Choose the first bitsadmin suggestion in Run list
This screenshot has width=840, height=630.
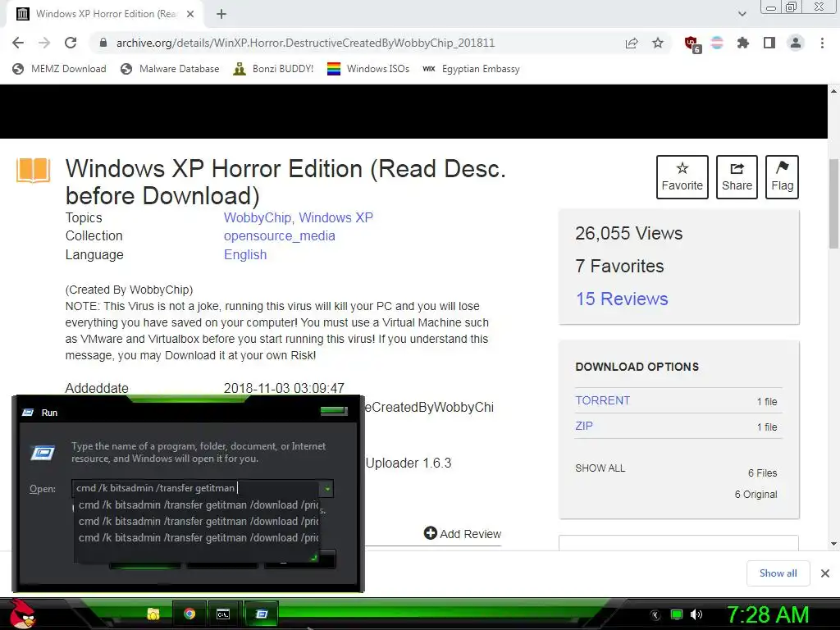point(199,504)
